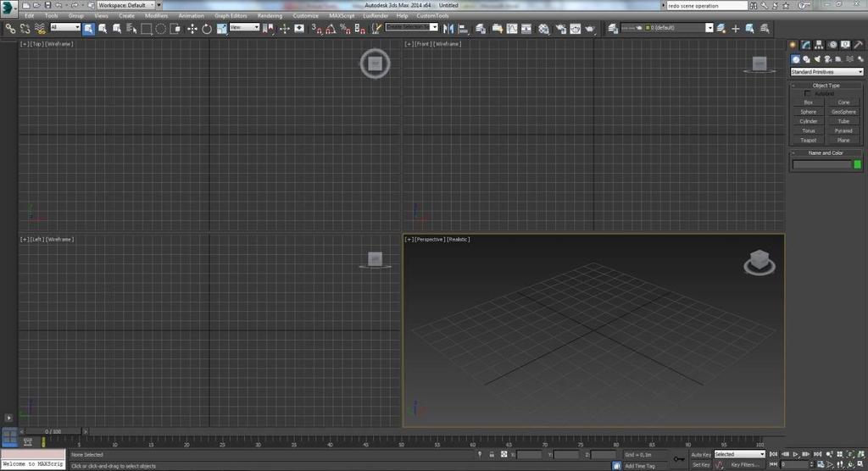Open the Standard Primitives dropdown
The height and width of the screenshot is (471, 868).
click(826, 72)
